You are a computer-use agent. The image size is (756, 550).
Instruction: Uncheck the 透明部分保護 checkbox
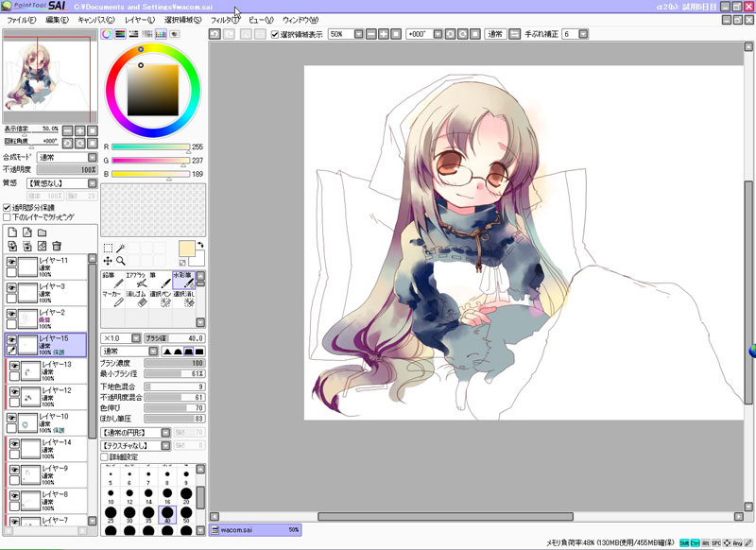click(x=7, y=207)
